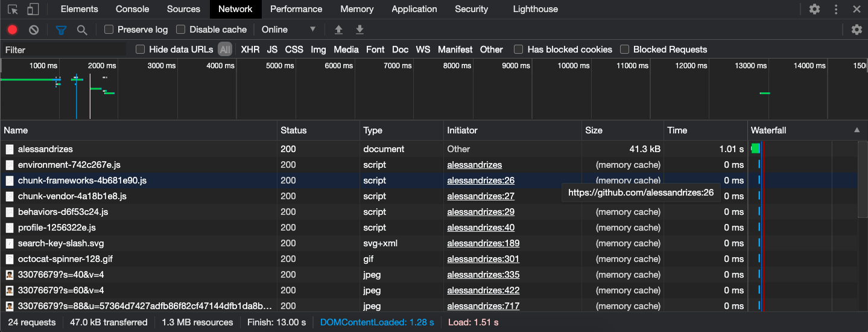Switch to the Console tab

tap(133, 9)
